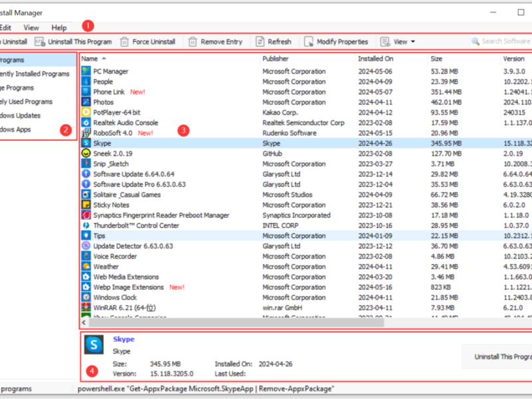
Task: Select the Voice Recorder row
Action: (307, 256)
